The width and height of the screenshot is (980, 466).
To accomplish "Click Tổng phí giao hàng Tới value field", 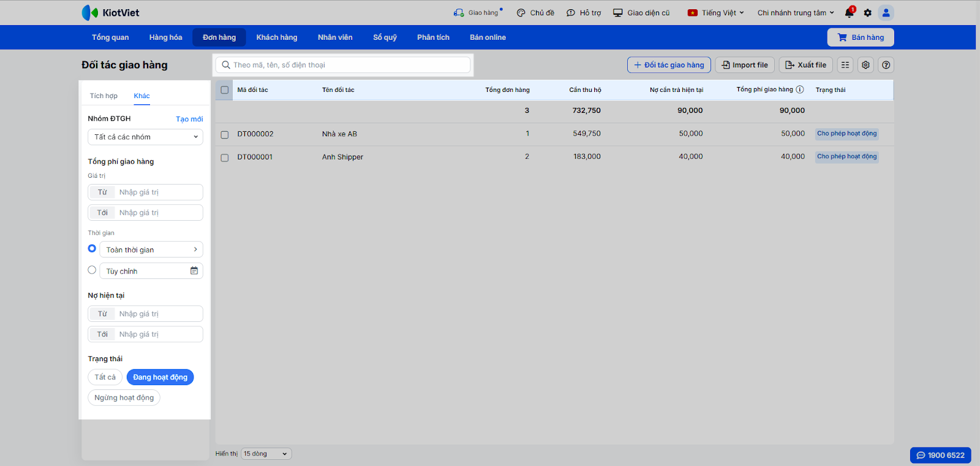I will click(x=145, y=213).
